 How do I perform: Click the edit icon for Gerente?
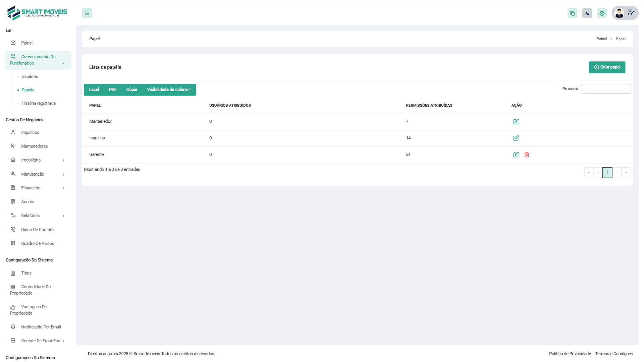click(516, 155)
